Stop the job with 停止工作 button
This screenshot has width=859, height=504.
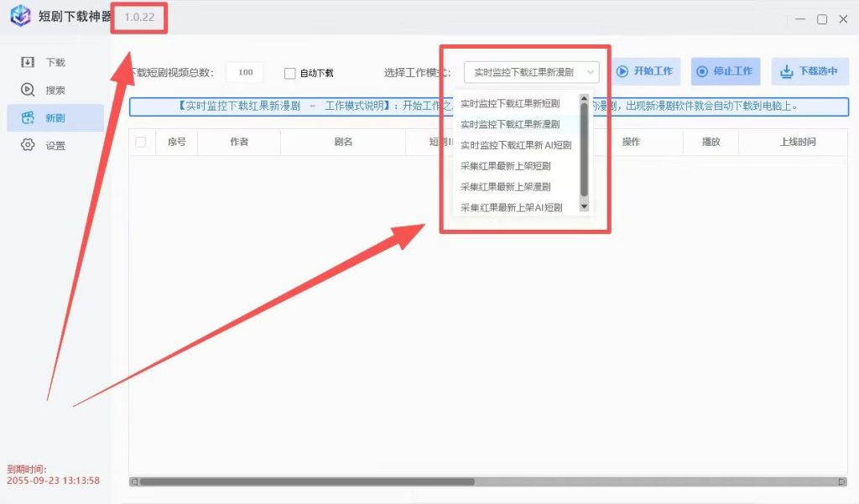point(726,71)
